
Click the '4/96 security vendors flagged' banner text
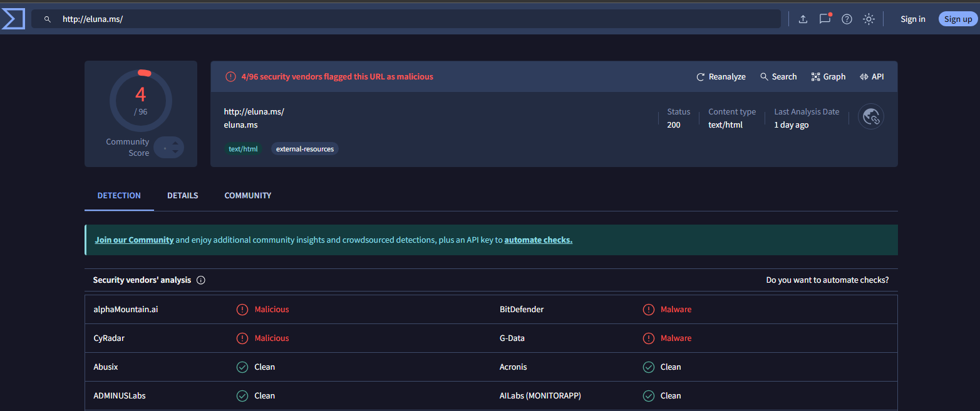[337, 77]
